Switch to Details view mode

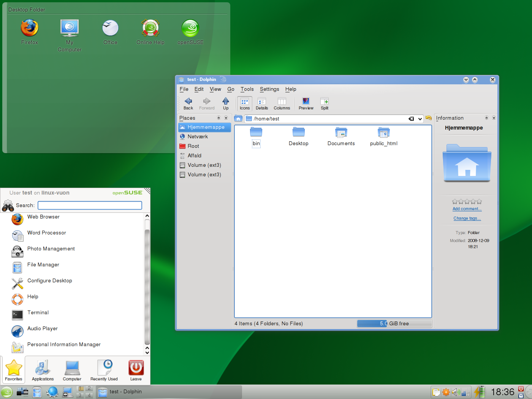[261, 103]
